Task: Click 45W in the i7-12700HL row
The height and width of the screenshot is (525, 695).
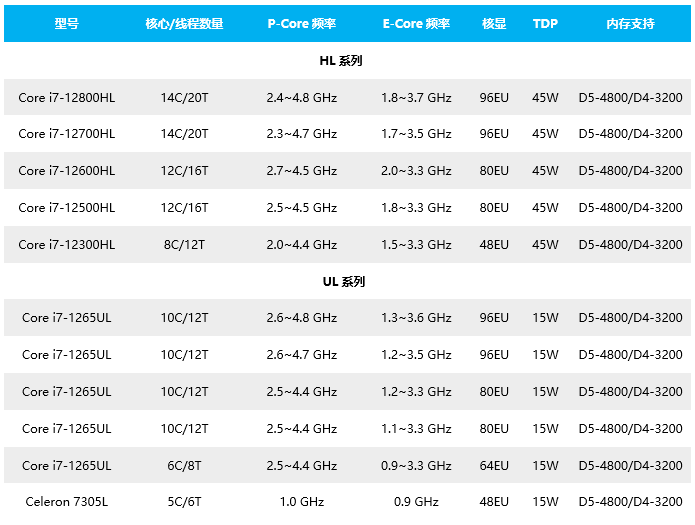Action: tap(545, 133)
